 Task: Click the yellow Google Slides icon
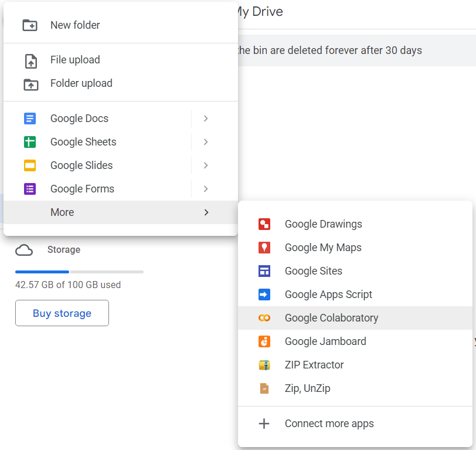[x=30, y=165]
